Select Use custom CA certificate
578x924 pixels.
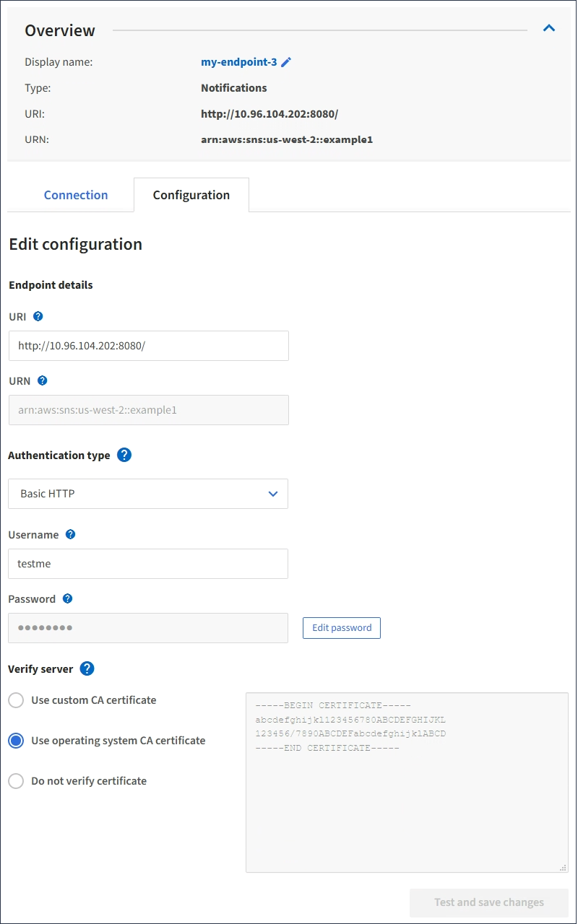[x=16, y=700]
